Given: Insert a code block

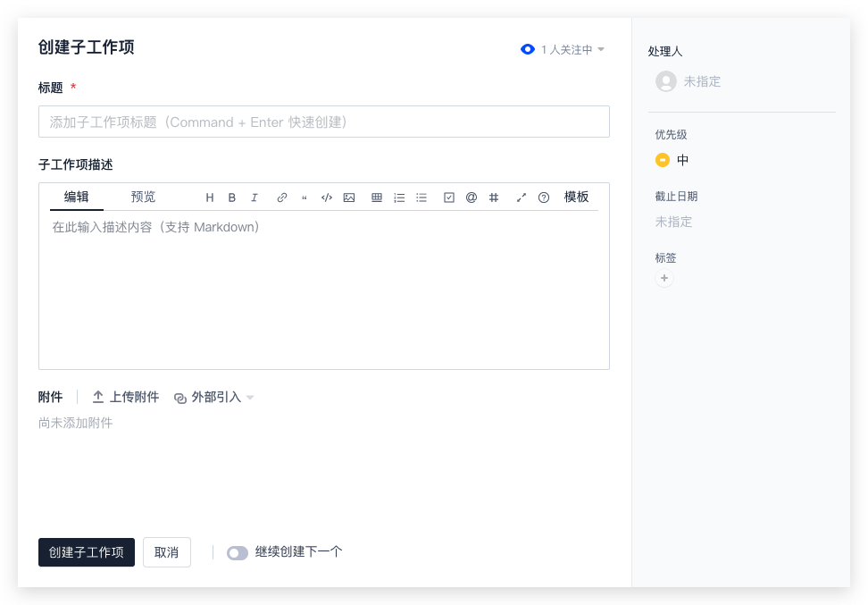Looking at the screenshot, I should tap(327, 197).
